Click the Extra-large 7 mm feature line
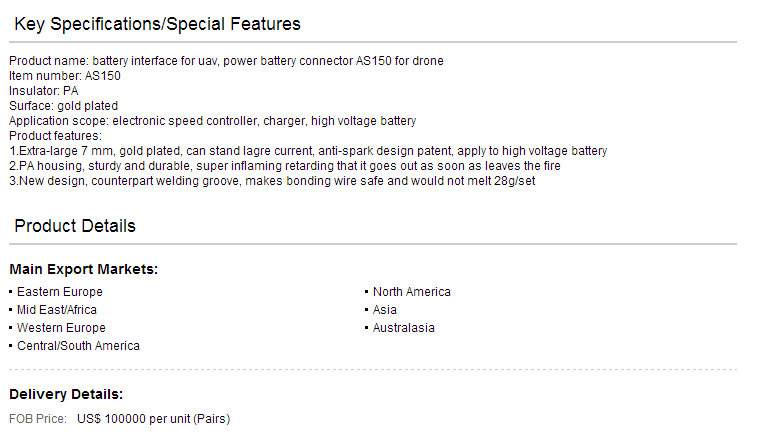This screenshot has height=434, width=774. click(x=308, y=151)
